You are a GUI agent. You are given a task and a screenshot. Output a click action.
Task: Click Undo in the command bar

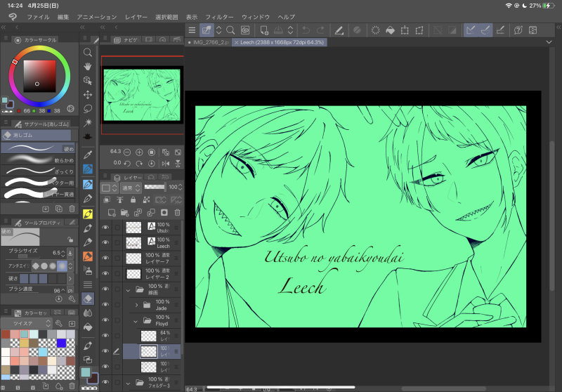click(306, 30)
